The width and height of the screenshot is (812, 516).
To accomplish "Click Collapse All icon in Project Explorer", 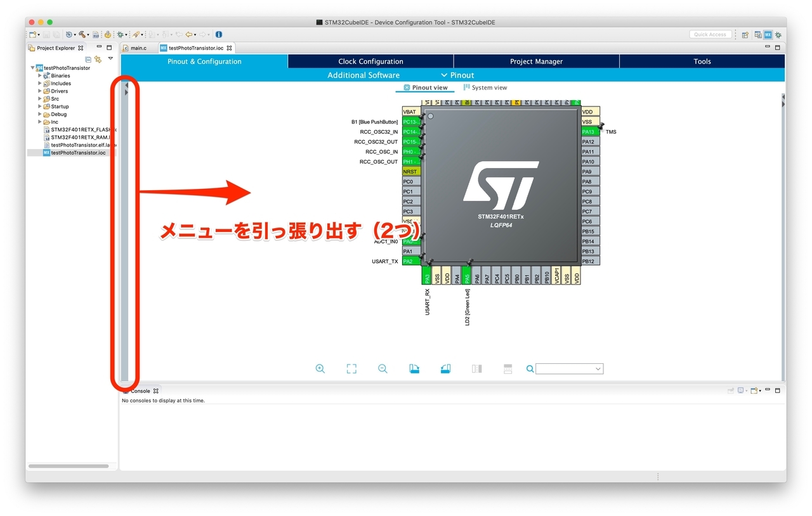I will (x=88, y=58).
